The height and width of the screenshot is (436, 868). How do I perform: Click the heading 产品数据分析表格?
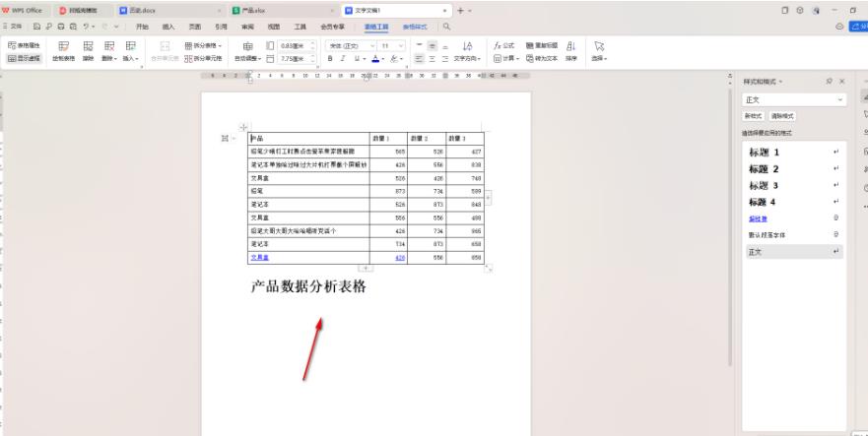[308, 286]
